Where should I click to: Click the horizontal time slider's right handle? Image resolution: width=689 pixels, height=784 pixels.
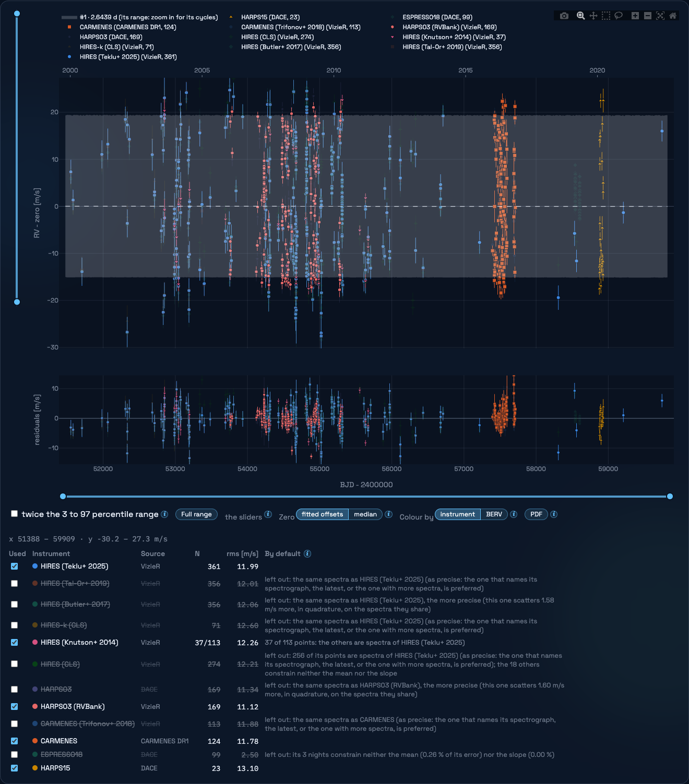pyautogui.click(x=670, y=497)
